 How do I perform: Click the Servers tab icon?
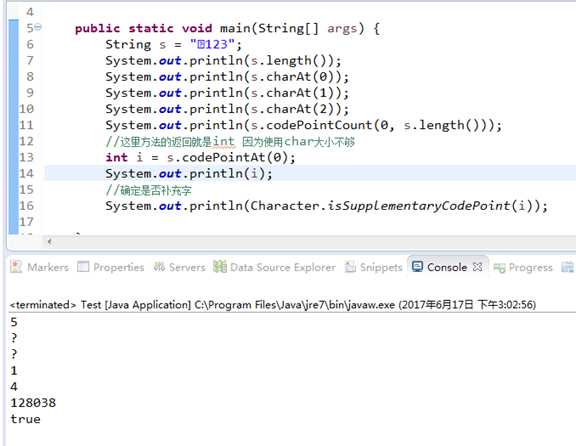(x=159, y=266)
